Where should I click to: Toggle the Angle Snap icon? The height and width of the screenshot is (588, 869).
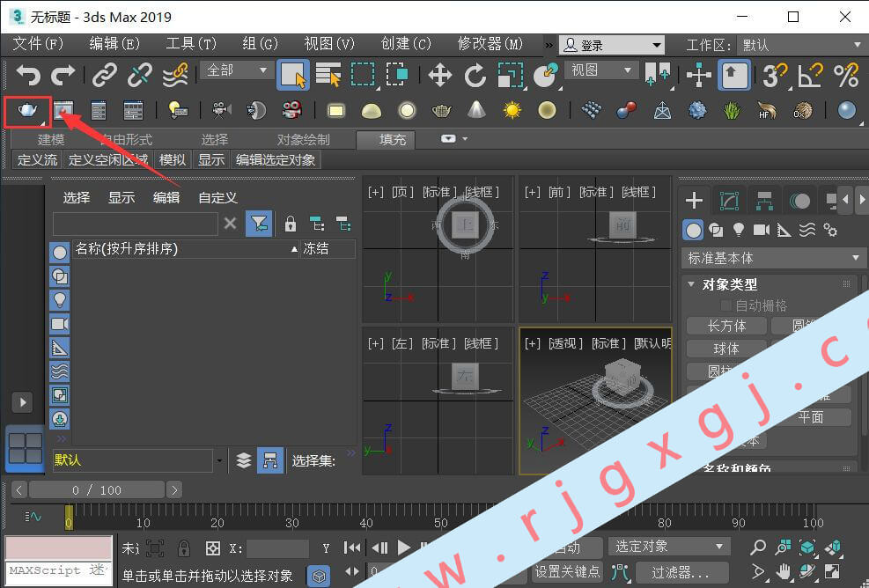(x=810, y=75)
